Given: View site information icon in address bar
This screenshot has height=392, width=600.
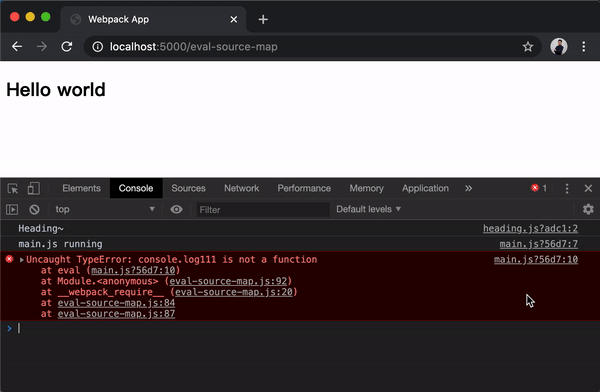Looking at the screenshot, I should pyautogui.click(x=98, y=47).
